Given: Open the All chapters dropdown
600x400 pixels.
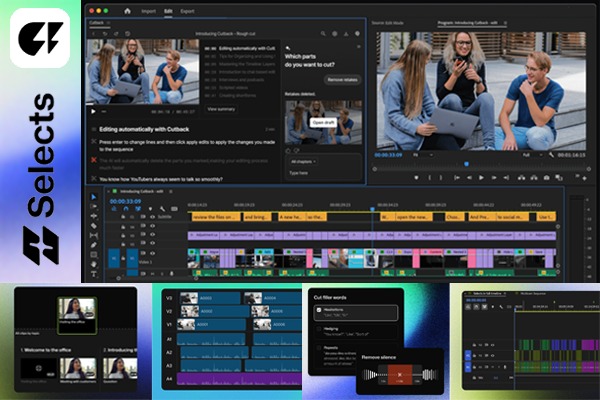Looking at the screenshot, I should (x=303, y=162).
